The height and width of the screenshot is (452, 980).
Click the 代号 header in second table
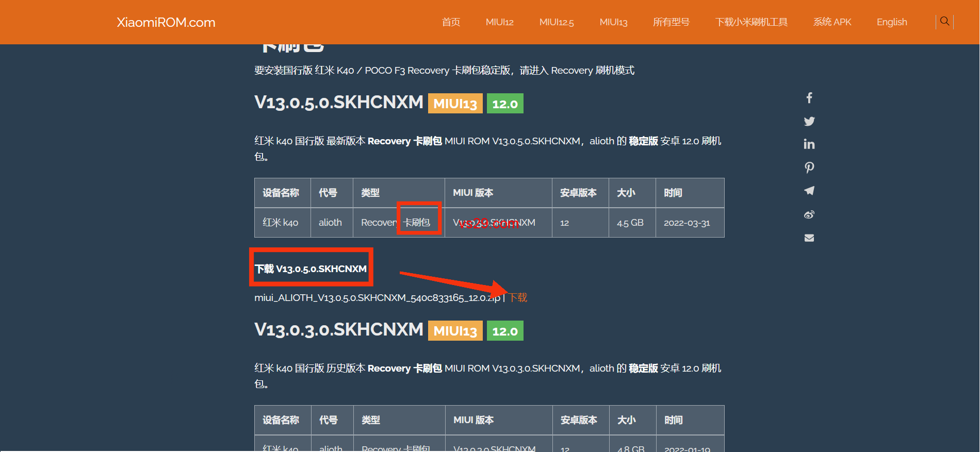point(332,420)
